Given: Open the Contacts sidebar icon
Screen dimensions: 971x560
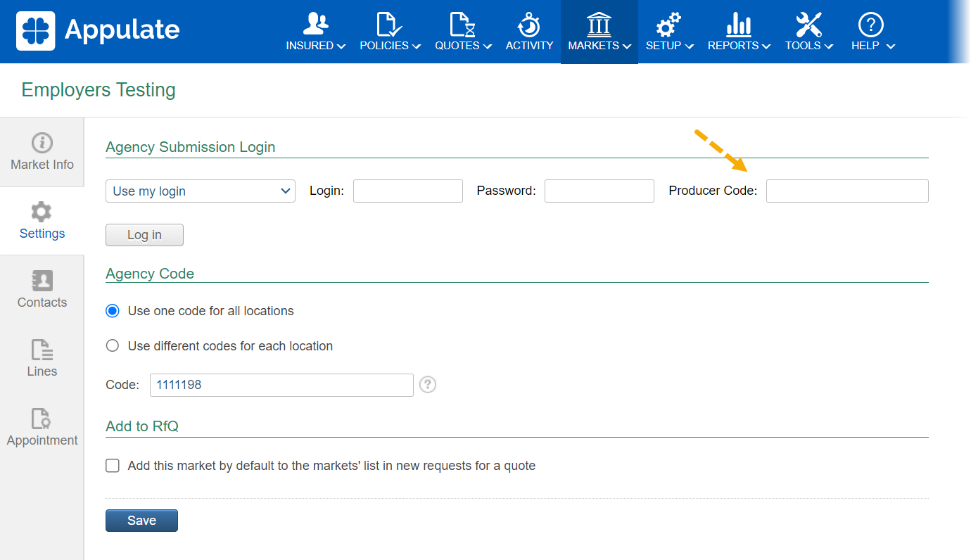Looking at the screenshot, I should (42, 281).
